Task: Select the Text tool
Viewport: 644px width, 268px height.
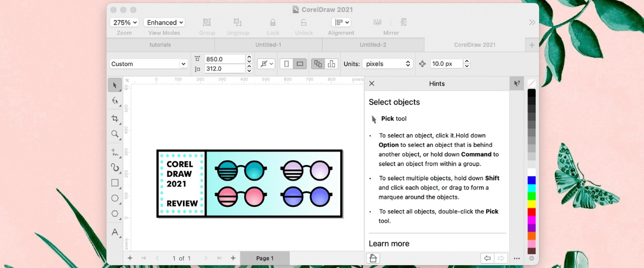Action: tap(115, 232)
